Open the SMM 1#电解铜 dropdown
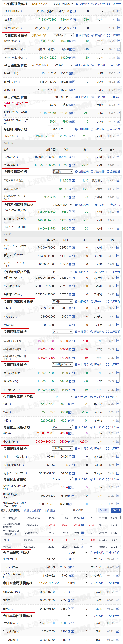Viewport: 123px width, 644px height. coord(63,4)
